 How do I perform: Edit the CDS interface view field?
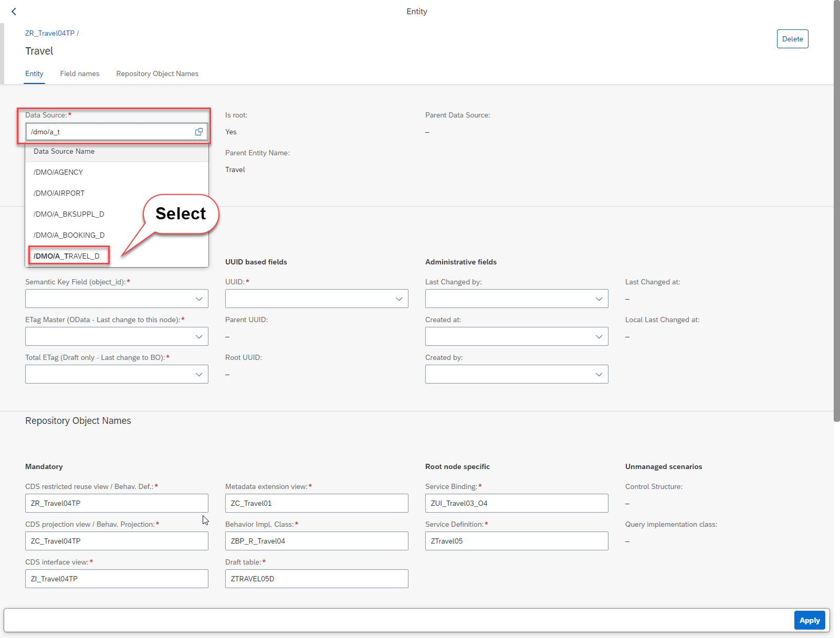coord(117,579)
